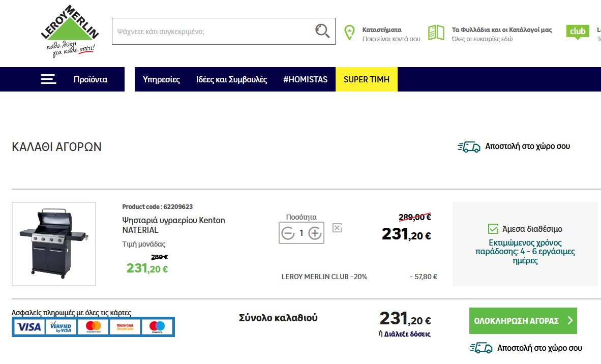The image size is (601, 364).
Task: Open the Προϊόντα menu
Action: (91, 79)
